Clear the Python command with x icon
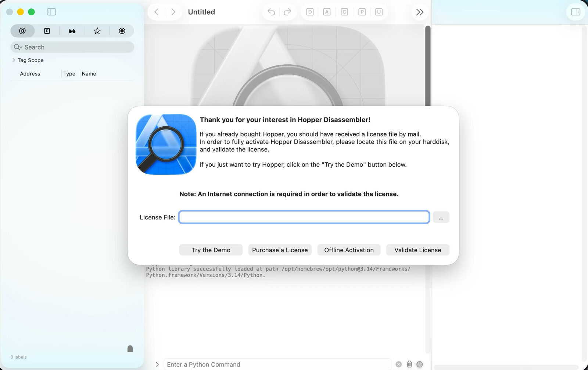The width and height of the screenshot is (588, 370). 399,364
